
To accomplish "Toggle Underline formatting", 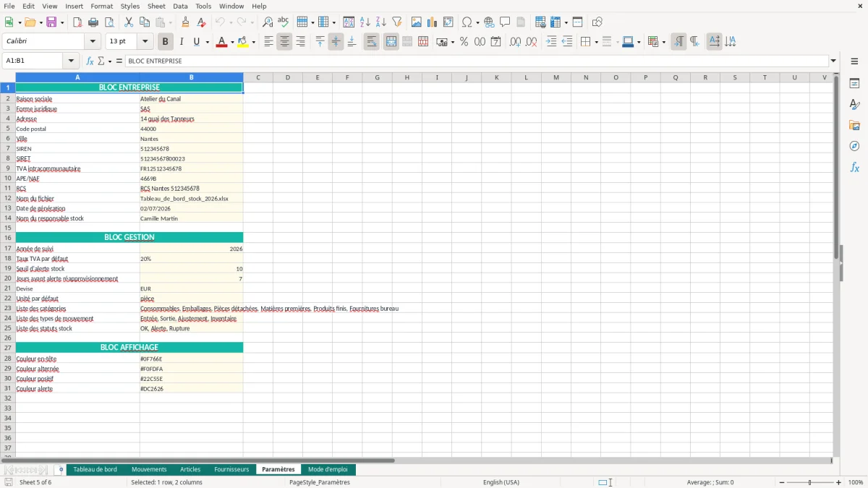I will click(197, 42).
